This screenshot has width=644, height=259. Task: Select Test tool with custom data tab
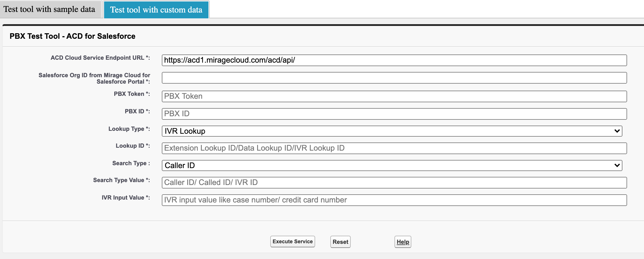click(x=156, y=10)
